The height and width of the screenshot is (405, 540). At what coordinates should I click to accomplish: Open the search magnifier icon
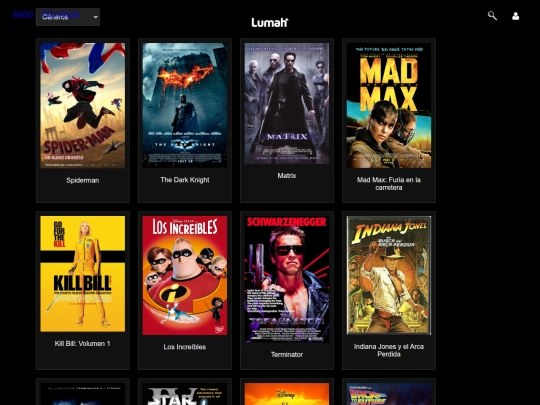492,16
